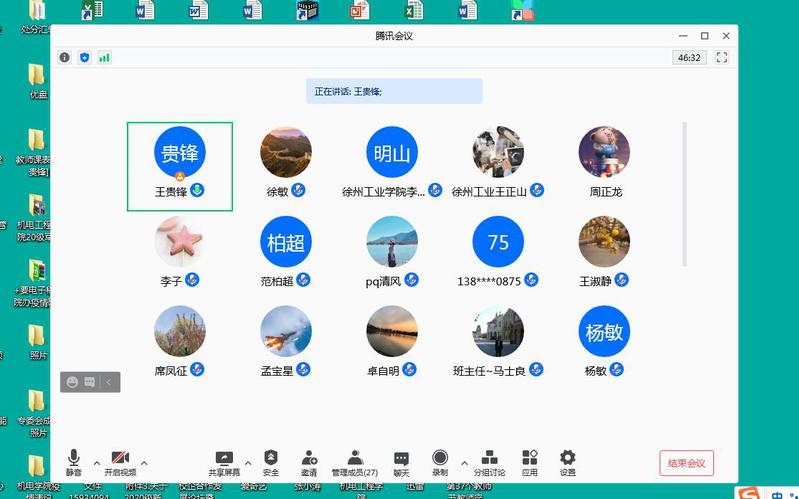799x499 pixels.
Task: Expand the video options arrow beside 开启视频
Action: pos(144,463)
